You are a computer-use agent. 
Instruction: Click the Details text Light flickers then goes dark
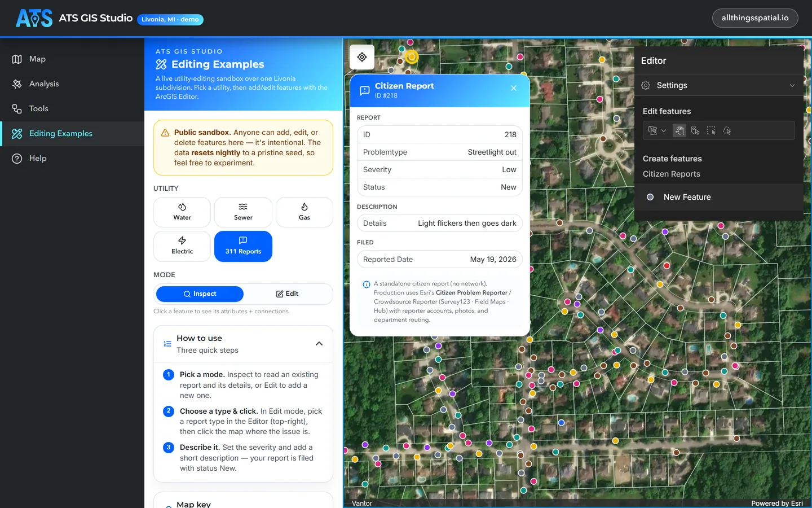coord(467,224)
